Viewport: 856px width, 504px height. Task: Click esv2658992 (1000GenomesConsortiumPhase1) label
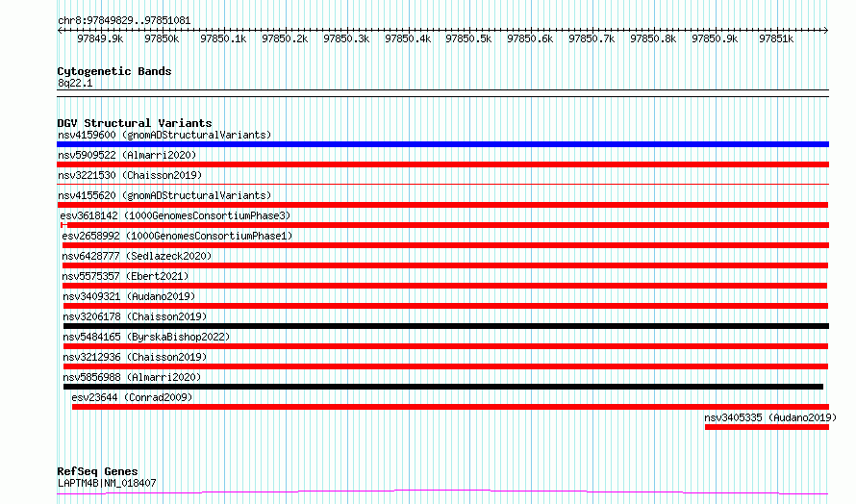(177, 236)
